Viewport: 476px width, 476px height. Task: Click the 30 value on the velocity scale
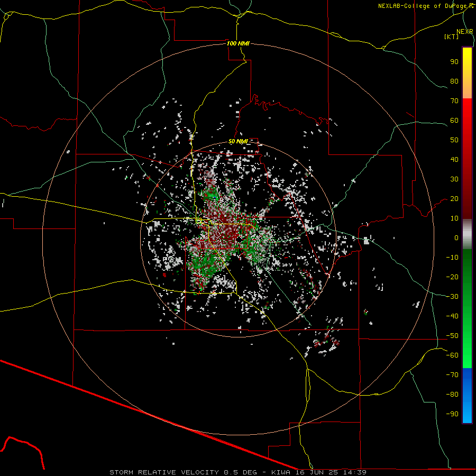[x=454, y=179]
